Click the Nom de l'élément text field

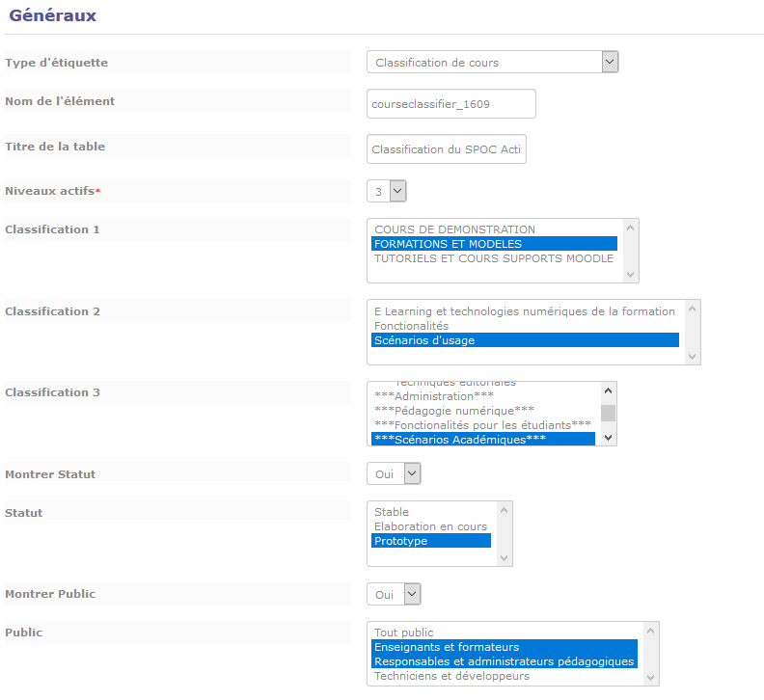(450, 104)
